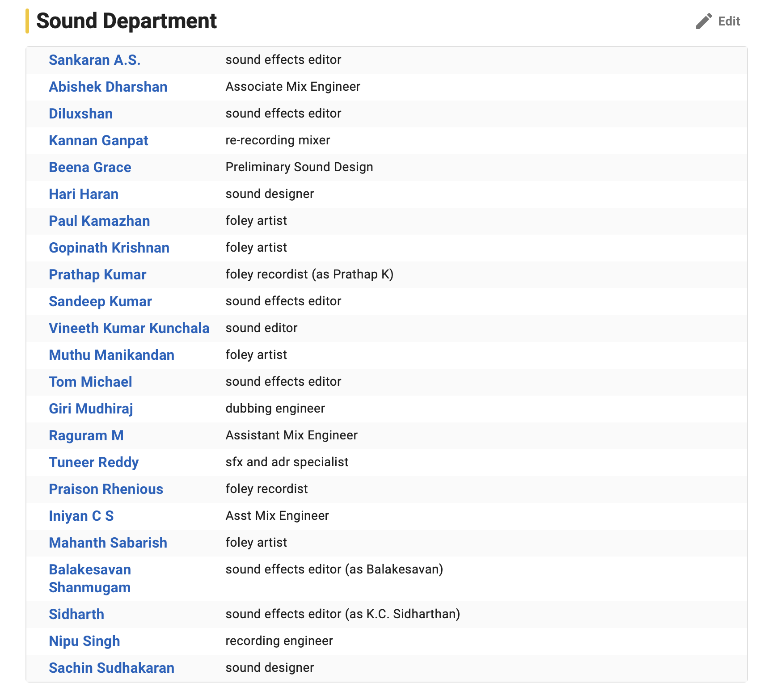Click 'Assistant Mix Engineer' role text
781x700 pixels.
point(291,435)
